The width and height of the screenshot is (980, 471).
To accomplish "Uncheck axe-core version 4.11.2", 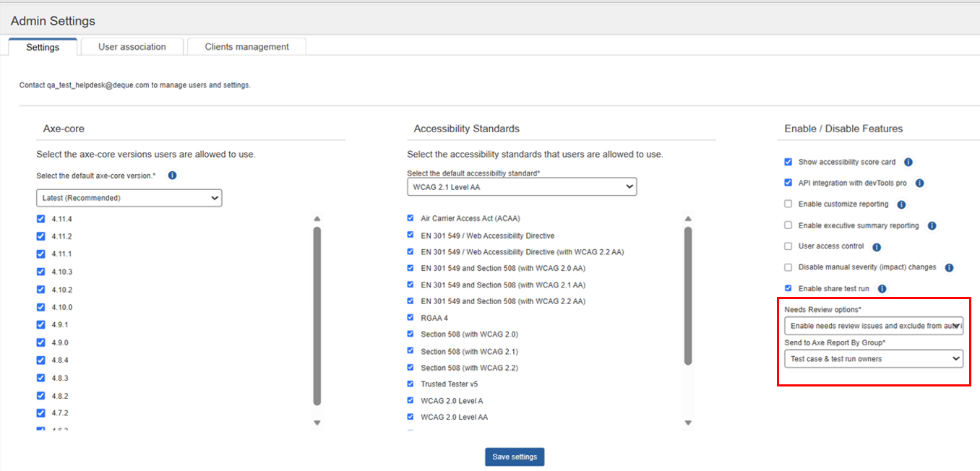I will [x=41, y=236].
